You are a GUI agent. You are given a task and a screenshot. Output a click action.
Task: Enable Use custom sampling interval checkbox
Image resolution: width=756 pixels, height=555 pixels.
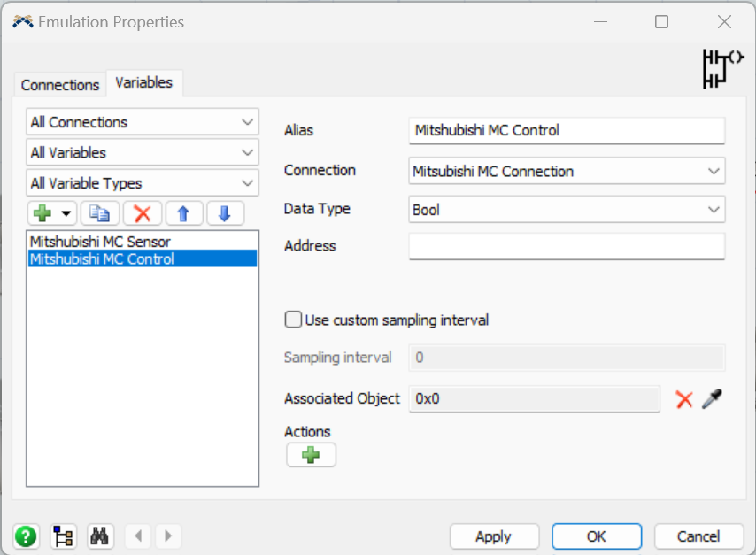coord(293,320)
